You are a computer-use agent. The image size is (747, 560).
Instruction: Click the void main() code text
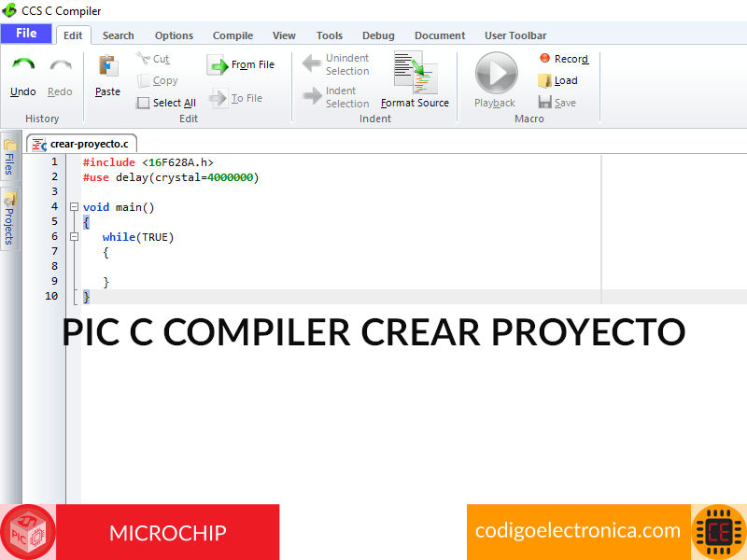point(119,207)
